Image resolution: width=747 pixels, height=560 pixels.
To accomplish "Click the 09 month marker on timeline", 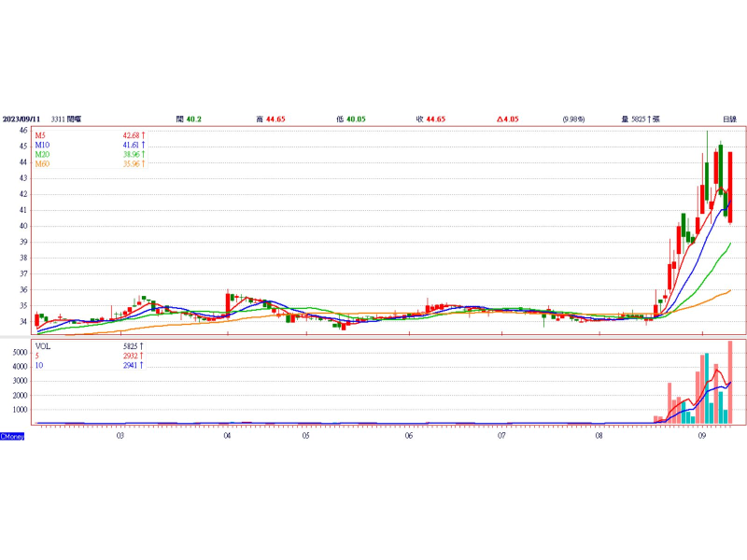I will 702,436.
